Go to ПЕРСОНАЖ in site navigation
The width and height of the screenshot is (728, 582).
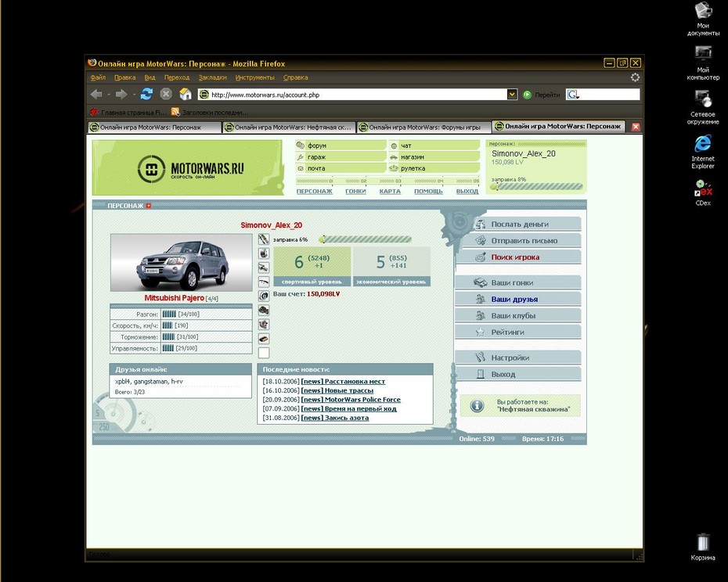315,191
